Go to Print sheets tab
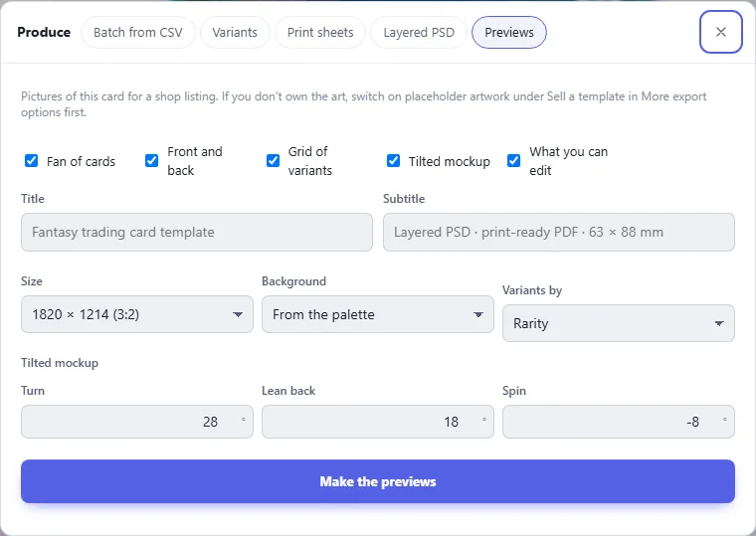This screenshot has height=536, width=756. tap(320, 32)
